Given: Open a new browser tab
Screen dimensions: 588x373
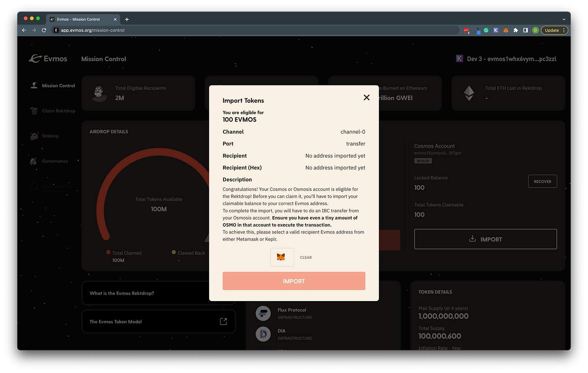Looking at the screenshot, I should click(127, 19).
